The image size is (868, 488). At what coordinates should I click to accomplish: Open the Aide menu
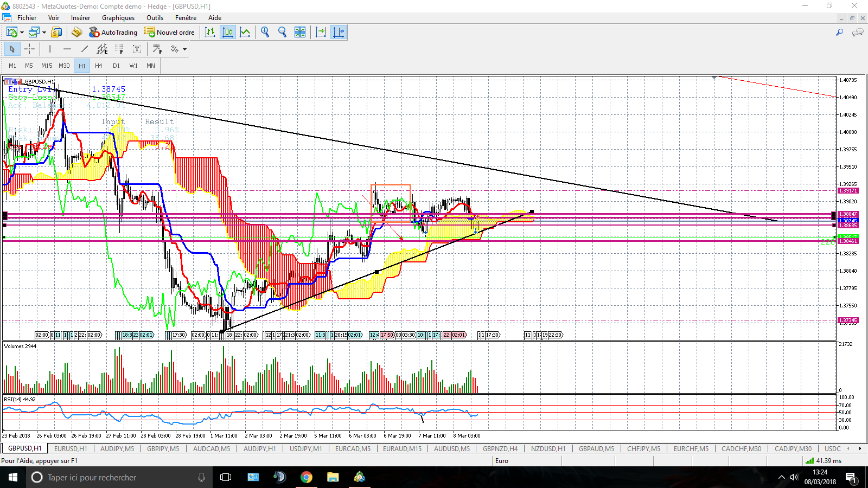tap(215, 18)
